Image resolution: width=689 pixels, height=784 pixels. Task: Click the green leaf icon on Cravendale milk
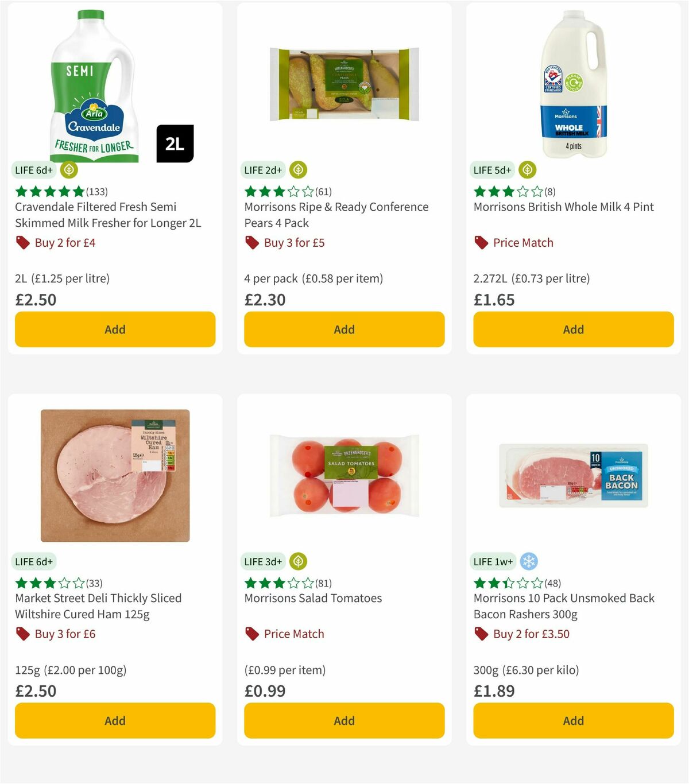pos(68,170)
